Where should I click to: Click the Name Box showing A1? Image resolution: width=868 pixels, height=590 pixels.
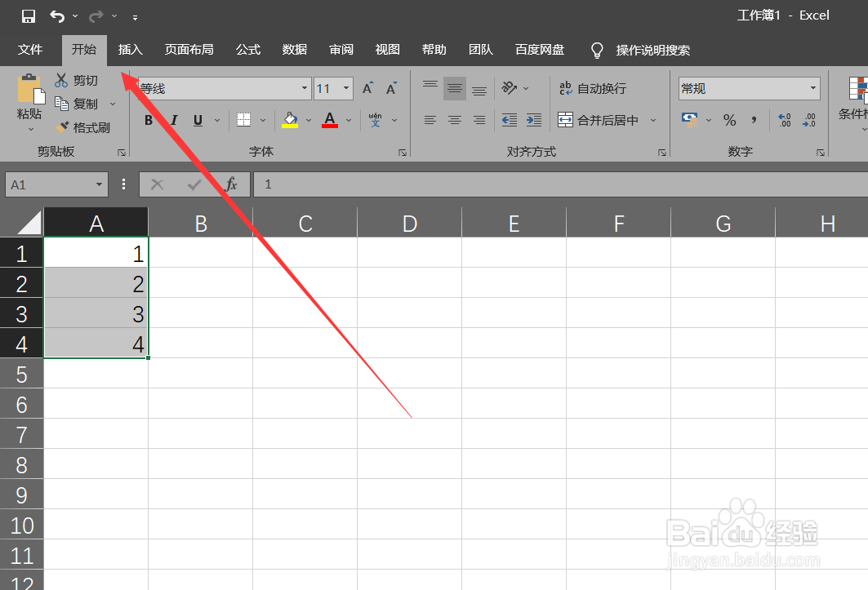tap(56, 184)
